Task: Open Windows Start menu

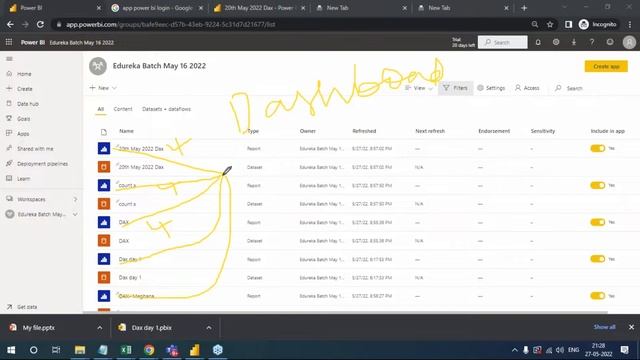Action: 11,350
